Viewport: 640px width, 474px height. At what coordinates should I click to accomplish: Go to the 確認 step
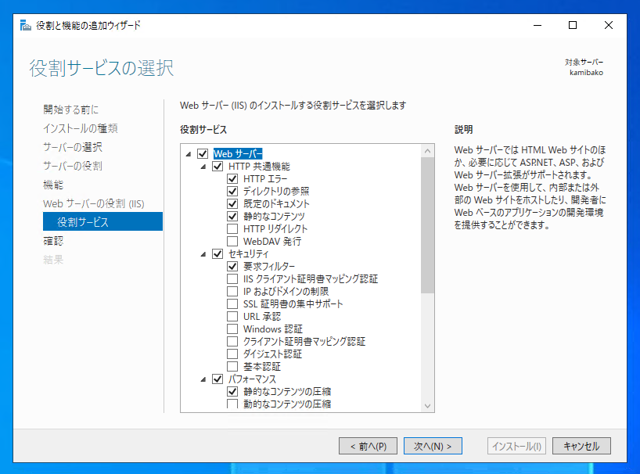[53, 241]
